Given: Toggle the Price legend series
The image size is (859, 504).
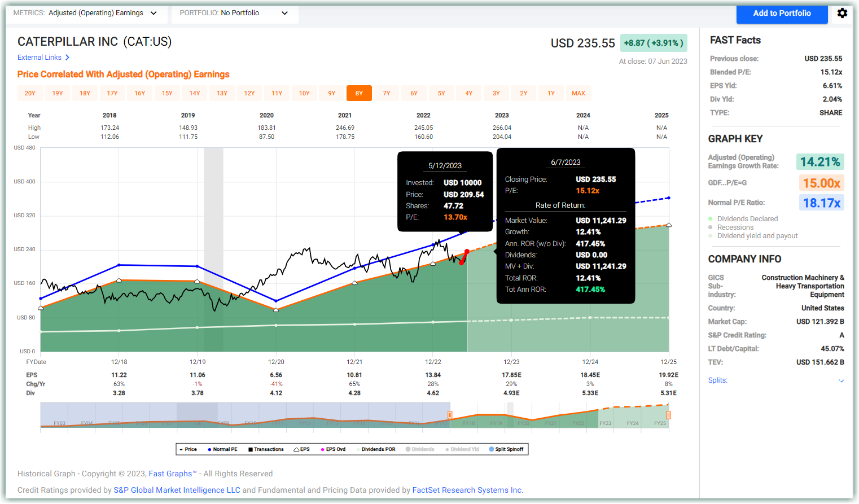Looking at the screenshot, I should (189, 449).
